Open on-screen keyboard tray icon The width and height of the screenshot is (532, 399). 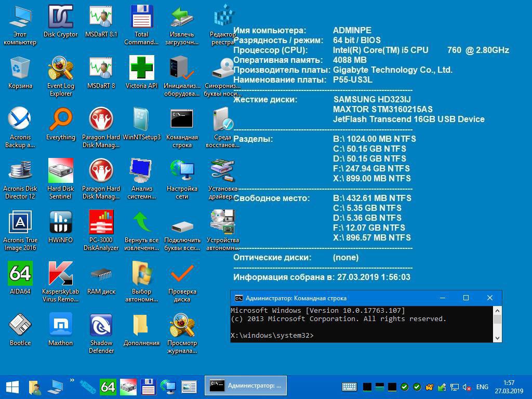click(349, 387)
